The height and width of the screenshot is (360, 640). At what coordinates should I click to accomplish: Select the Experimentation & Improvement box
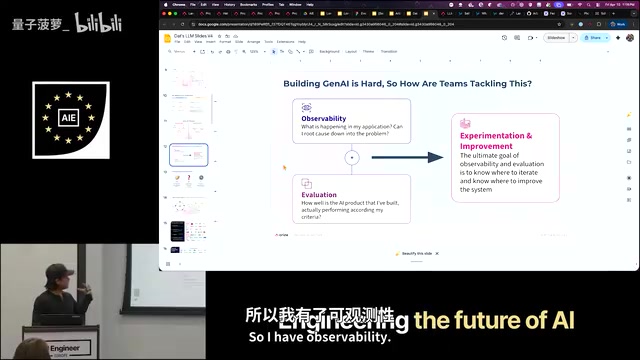[x=505, y=158]
